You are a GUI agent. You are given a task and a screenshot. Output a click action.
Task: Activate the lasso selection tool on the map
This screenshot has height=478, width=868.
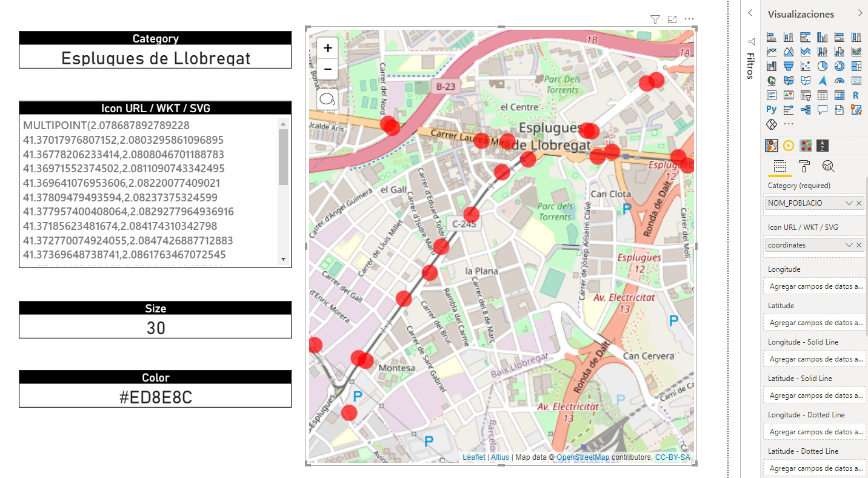pos(327,99)
